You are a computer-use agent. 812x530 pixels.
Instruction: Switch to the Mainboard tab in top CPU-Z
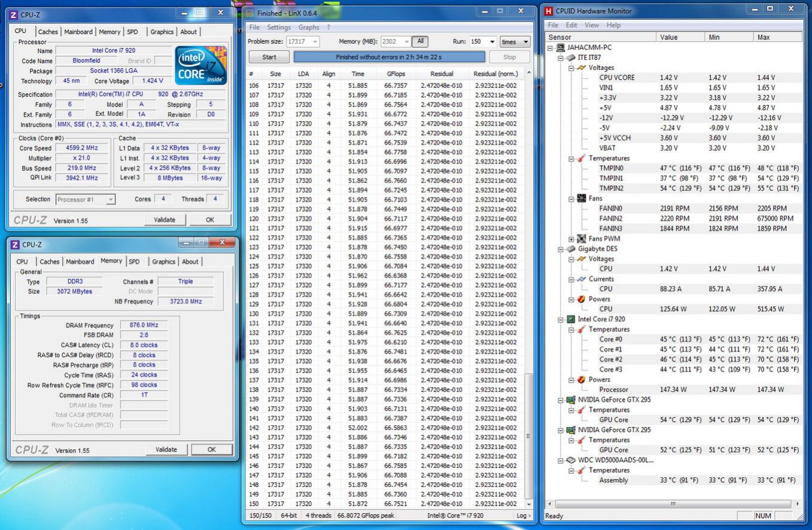pos(78,32)
